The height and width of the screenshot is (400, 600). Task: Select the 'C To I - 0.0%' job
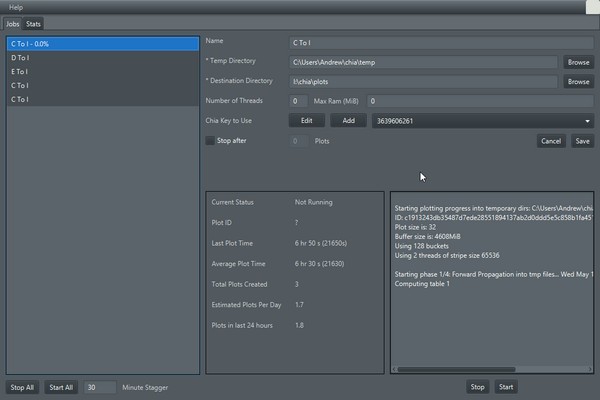(102, 44)
